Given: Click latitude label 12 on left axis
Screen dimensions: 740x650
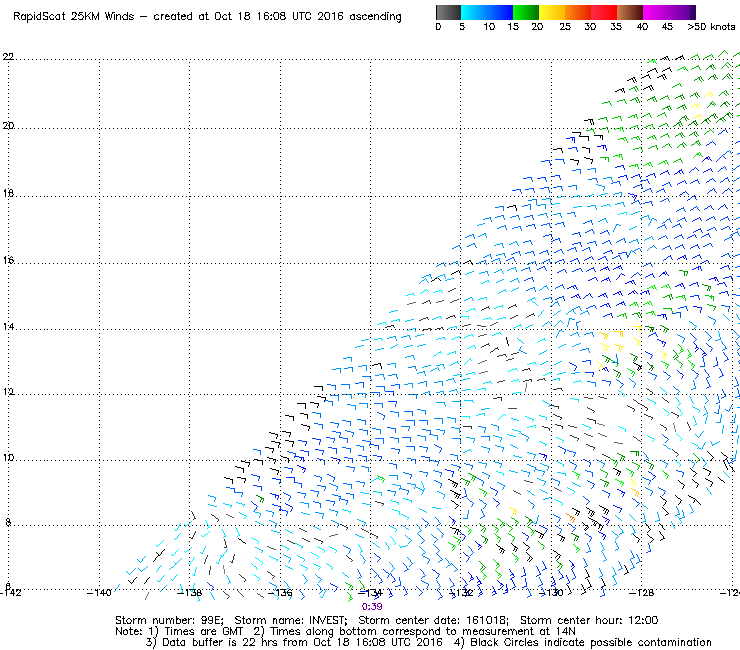Looking at the screenshot, I should 8,392.
